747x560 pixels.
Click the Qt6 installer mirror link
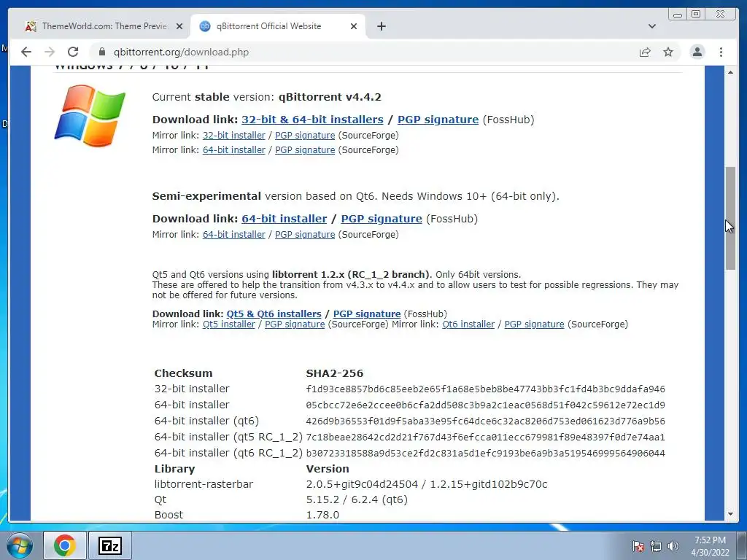468,324
